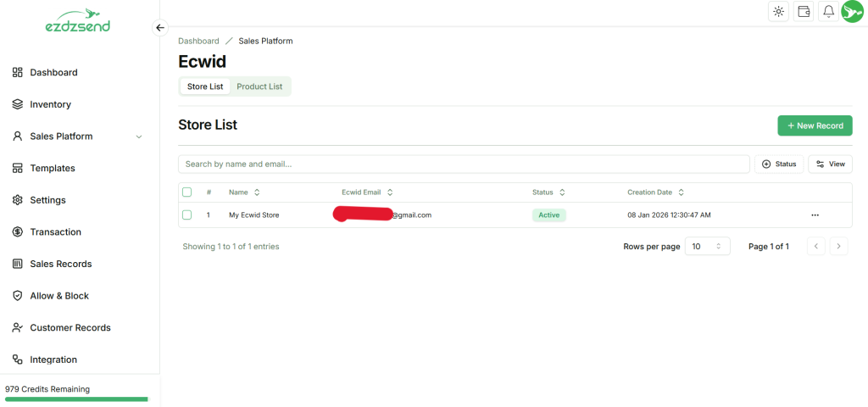Open the Rows per page dropdown
Image resolution: width=868 pixels, height=407 pixels.
click(x=707, y=247)
